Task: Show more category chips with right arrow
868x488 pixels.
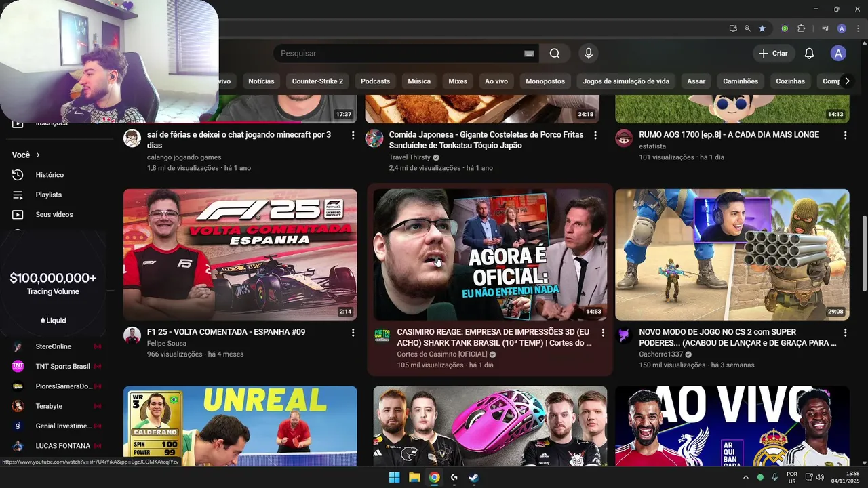Action: (x=847, y=81)
